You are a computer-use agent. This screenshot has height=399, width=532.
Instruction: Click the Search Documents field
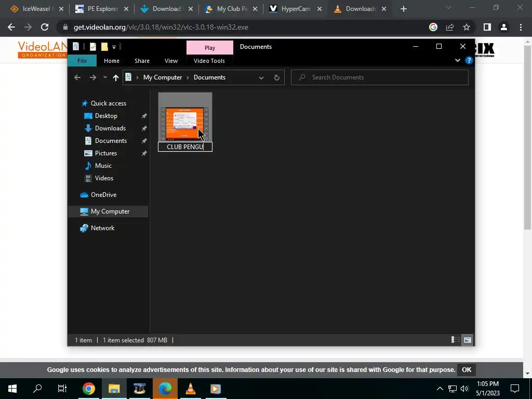coord(380,77)
